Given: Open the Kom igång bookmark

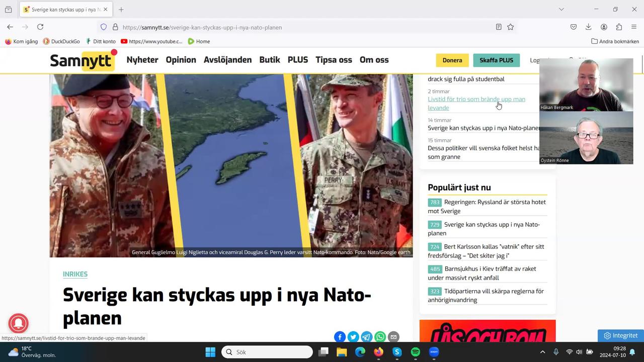Looking at the screenshot, I should [x=21, y=41].
